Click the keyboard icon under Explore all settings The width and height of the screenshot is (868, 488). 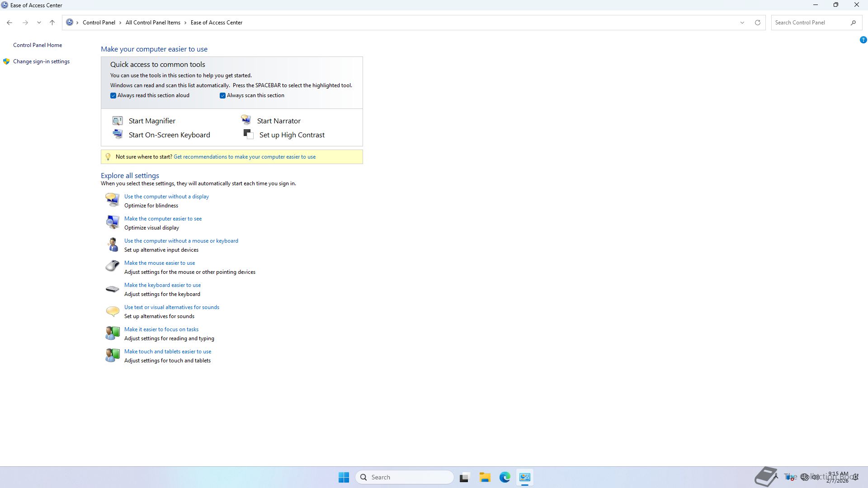coord(112,289)
